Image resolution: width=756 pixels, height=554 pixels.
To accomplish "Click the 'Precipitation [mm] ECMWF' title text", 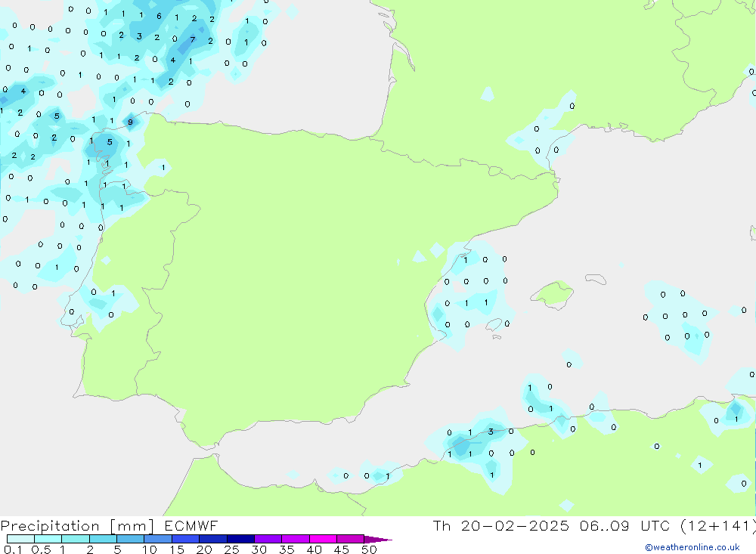I will pyautogui.click(x=109, y=525).
